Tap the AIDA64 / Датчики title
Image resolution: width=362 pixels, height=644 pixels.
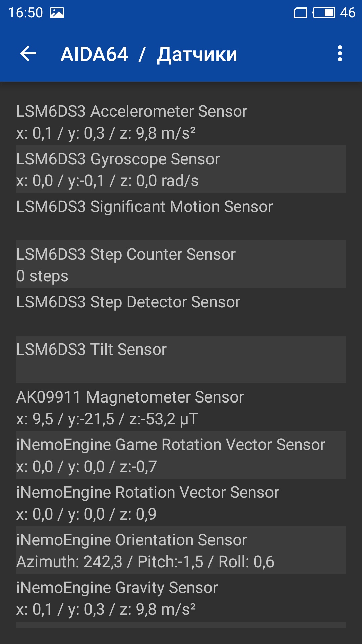(149, 54)
